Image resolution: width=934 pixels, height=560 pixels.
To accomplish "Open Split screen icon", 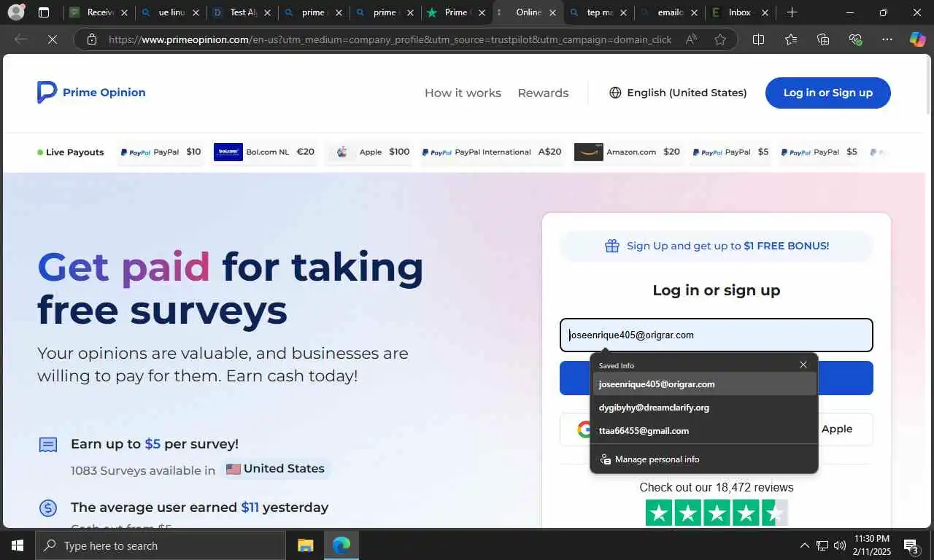I will 758,39.
